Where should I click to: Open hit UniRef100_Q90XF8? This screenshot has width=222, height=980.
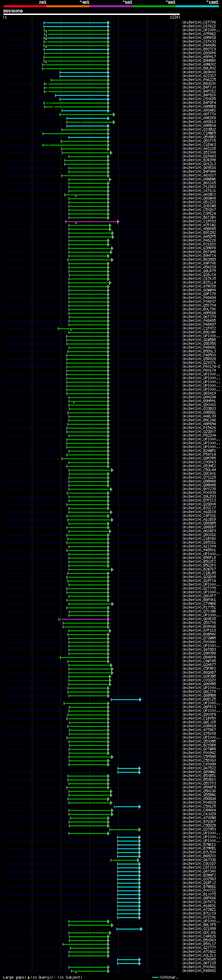click(x=199, y=715)
